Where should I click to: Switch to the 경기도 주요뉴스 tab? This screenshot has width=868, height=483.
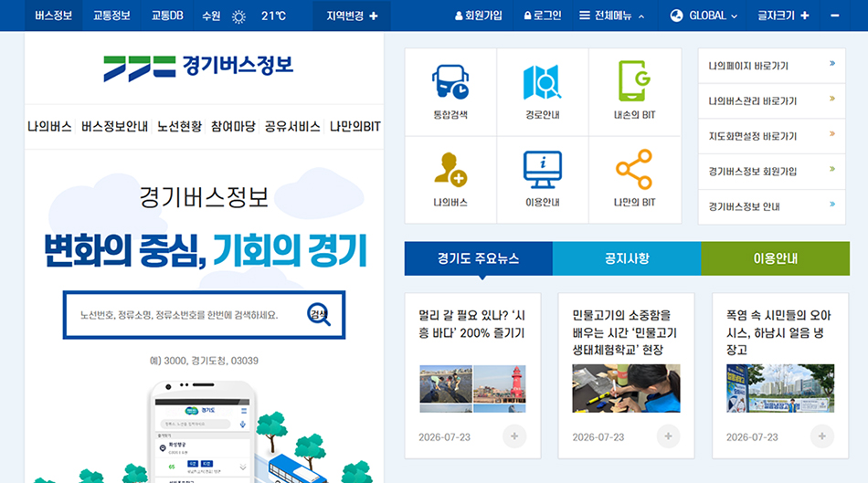point(478,258)
